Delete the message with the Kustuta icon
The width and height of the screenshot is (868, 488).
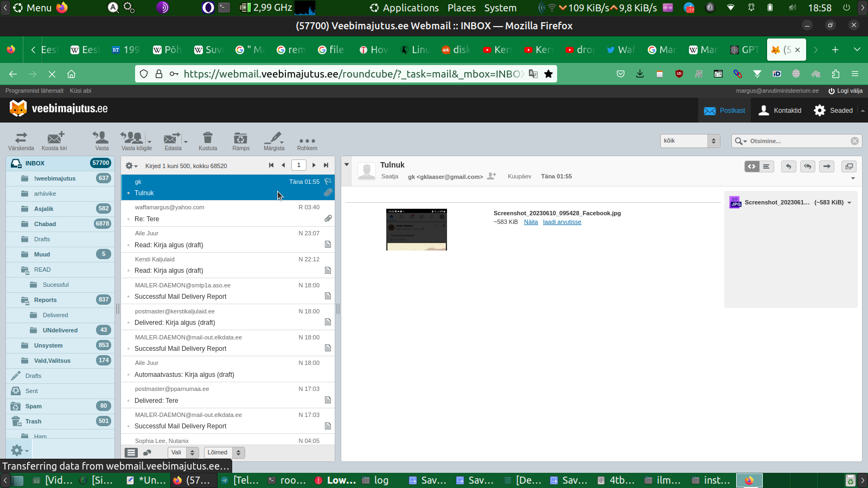coord(208,141)
